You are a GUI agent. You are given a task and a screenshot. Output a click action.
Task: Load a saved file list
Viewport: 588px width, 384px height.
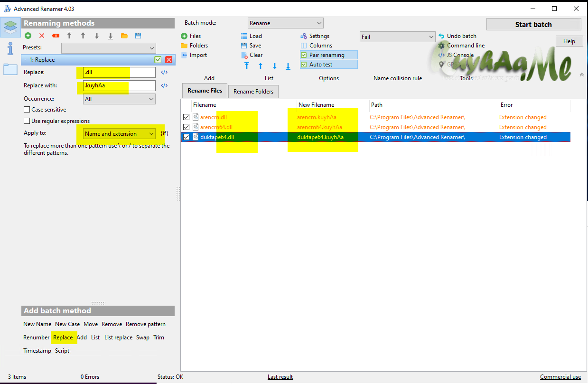(x=252, y=36)
